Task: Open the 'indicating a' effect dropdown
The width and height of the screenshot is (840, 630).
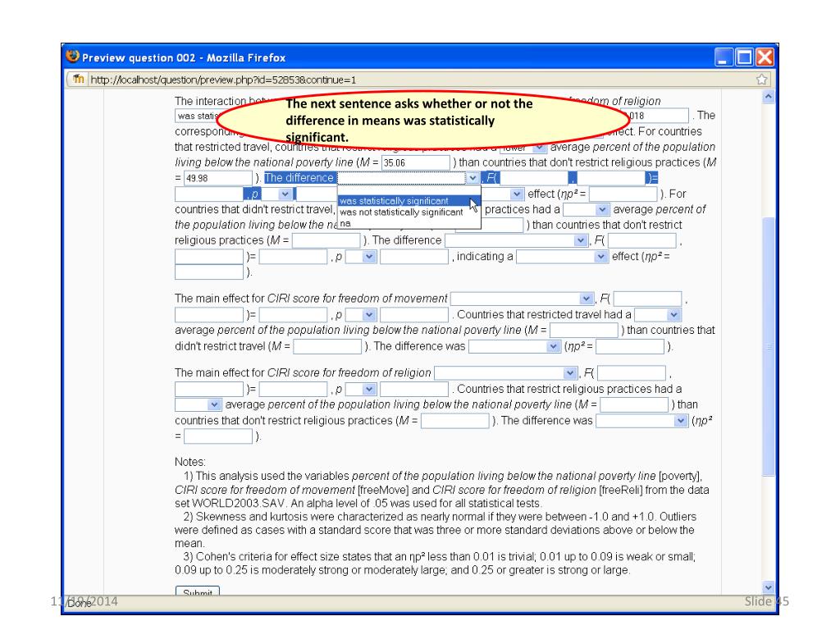Action: (562, 257)
